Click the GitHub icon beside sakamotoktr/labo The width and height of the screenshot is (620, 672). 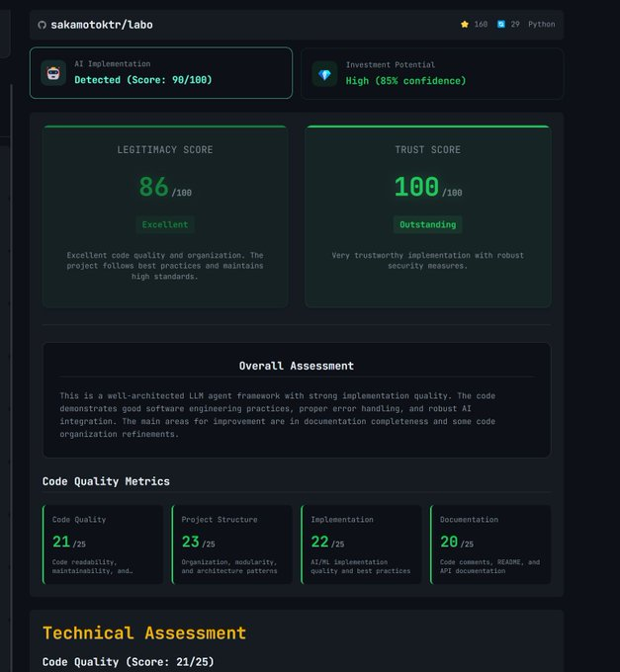(42, 25)
